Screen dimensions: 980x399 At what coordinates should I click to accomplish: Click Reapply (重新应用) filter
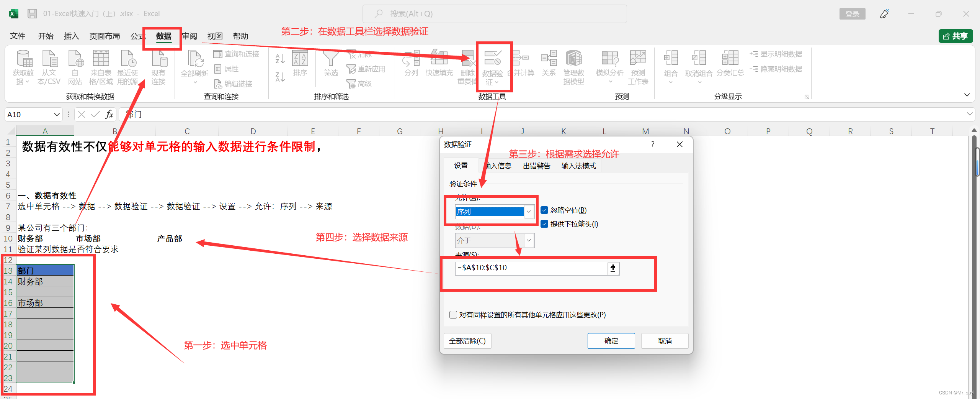(x=366, y=69)
